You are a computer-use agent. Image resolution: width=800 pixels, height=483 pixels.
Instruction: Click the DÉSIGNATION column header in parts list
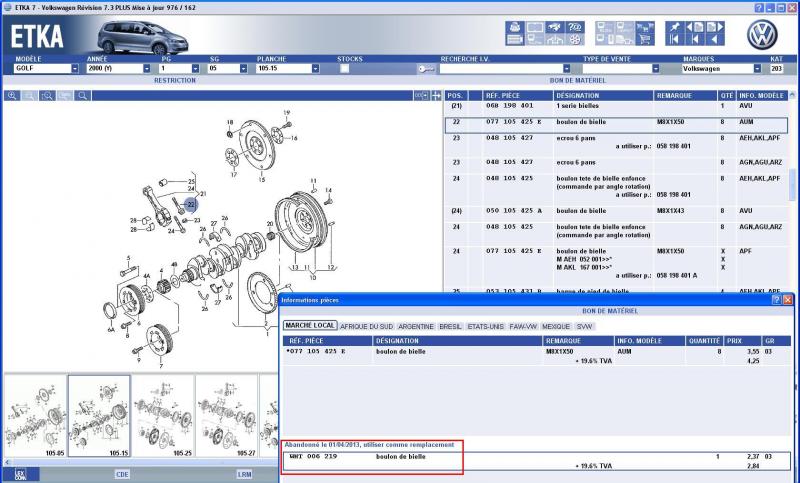[603, 95]
